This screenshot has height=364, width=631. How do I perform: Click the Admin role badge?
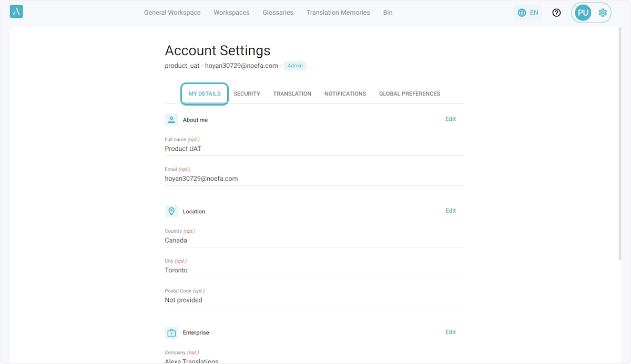point(295,66)
